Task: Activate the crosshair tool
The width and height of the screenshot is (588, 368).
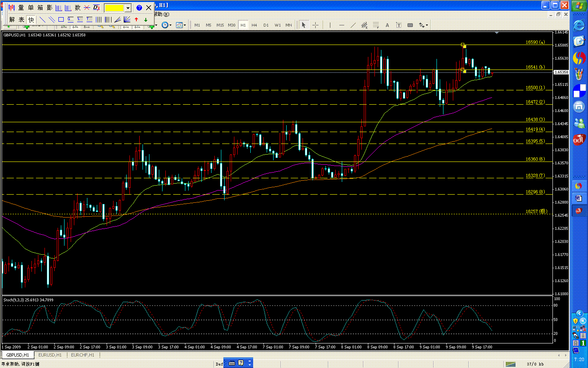Action: [315, 25]
